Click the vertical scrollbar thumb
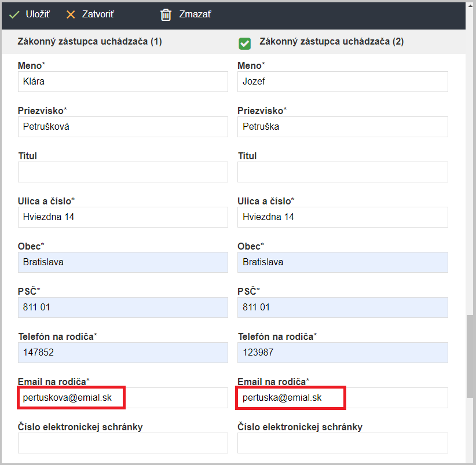The height and width of the screenshot is (465, 476). 470,356
